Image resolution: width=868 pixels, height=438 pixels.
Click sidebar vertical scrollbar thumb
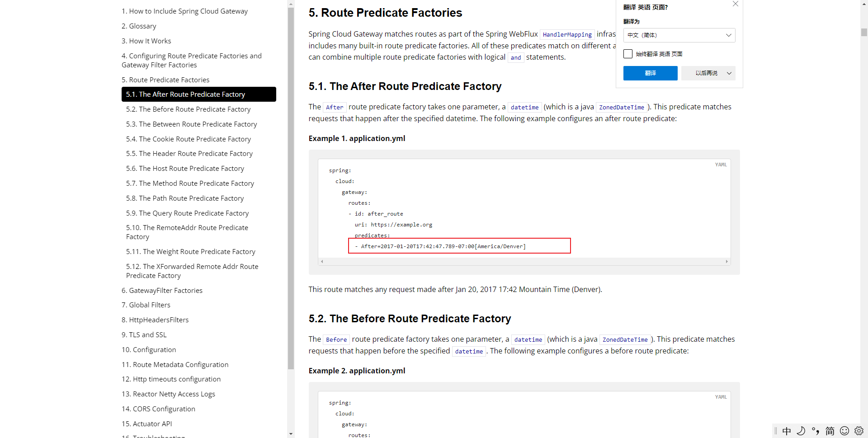pos(291,188)
